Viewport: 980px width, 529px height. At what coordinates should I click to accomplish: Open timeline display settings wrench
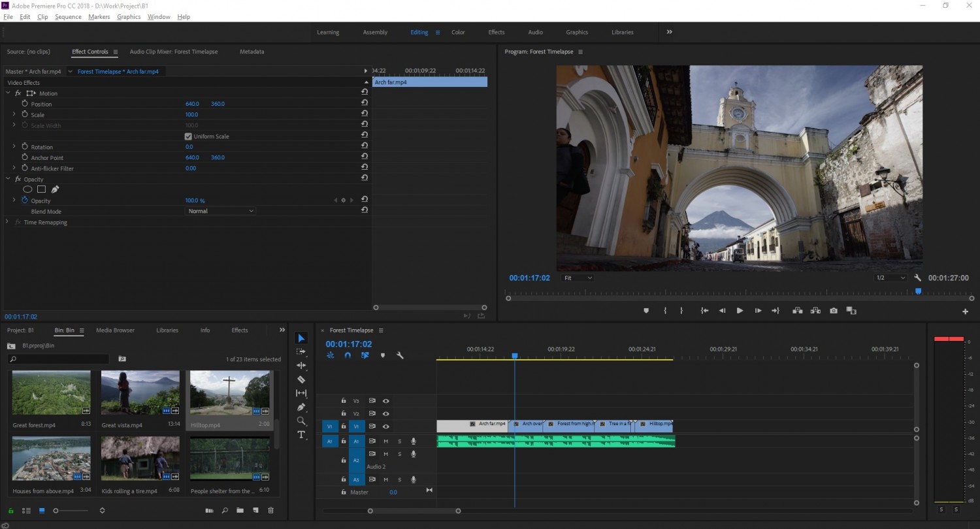point(400,356)
